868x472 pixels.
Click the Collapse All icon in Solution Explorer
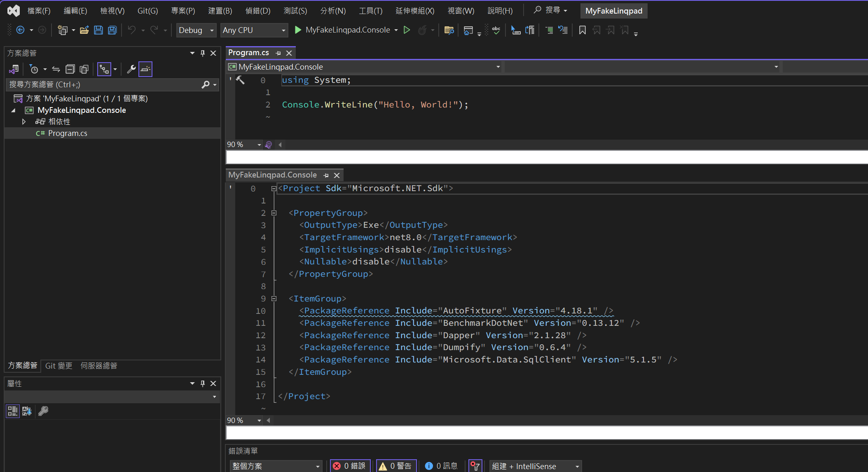(x=70, y=69)
